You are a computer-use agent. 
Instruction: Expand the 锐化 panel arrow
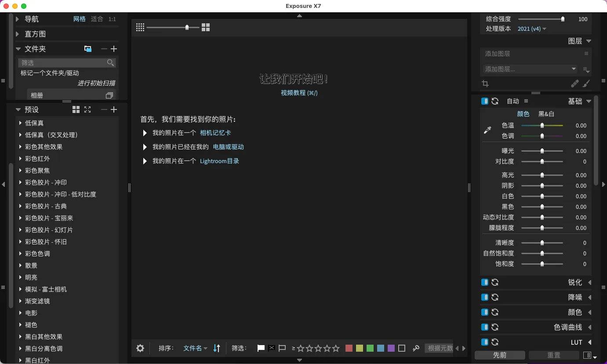589,282
